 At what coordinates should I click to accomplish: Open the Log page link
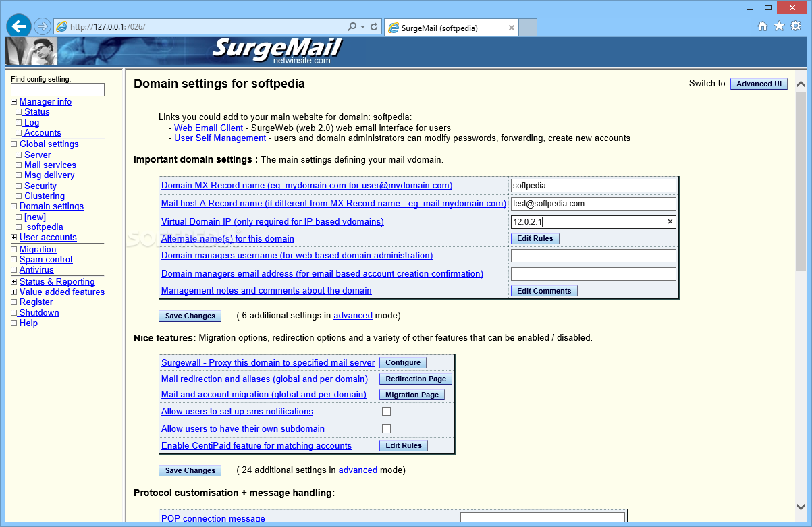(x=31, y=123)
